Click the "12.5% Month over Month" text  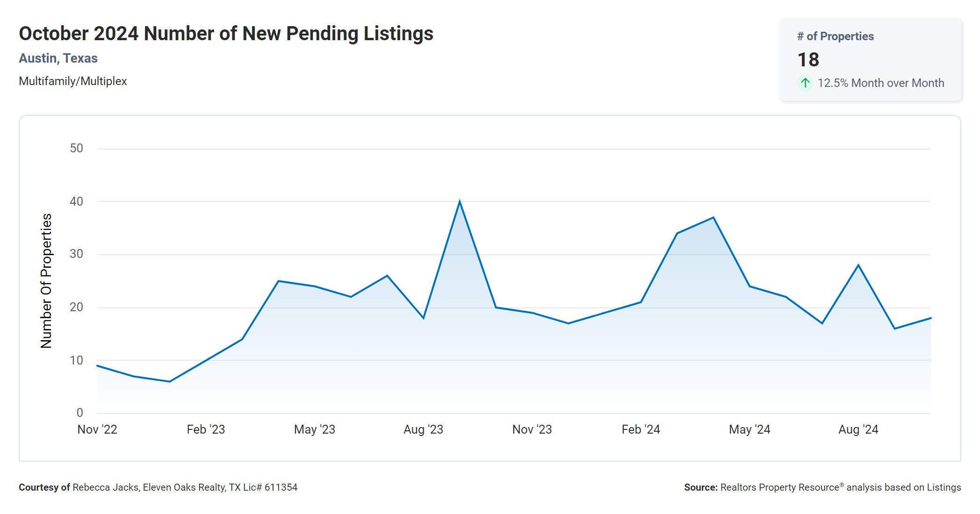(x=880, y=83)
